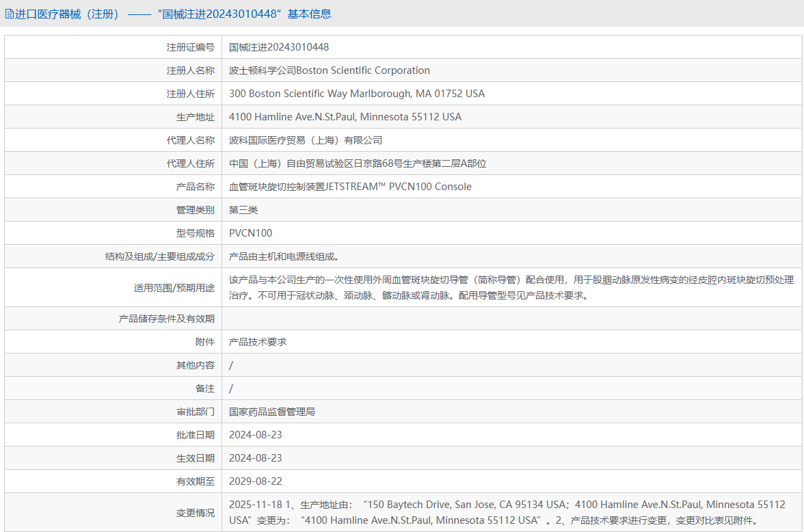This screenshot has height=532, width=804.
Task: Click header title 进口医疗器械（注册）基本信息
Action: tap(173, 14)
